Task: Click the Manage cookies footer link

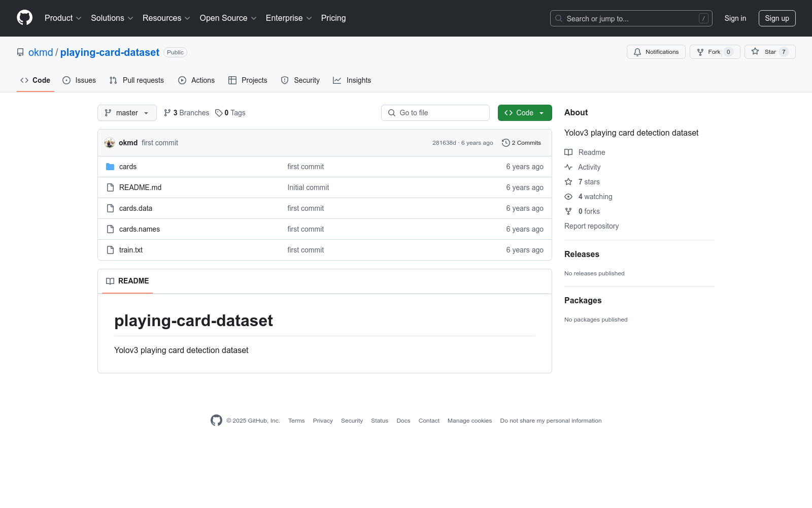Action: [469, 421]
